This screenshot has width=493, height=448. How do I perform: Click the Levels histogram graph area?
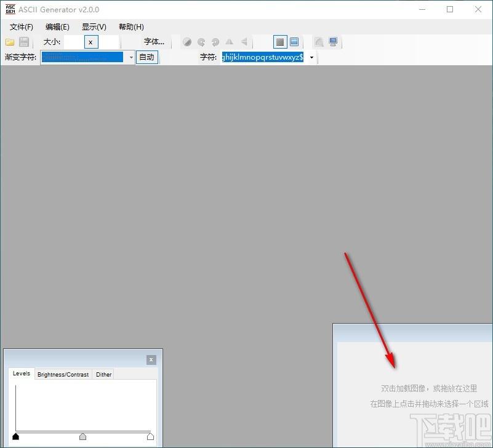[83, 408]
